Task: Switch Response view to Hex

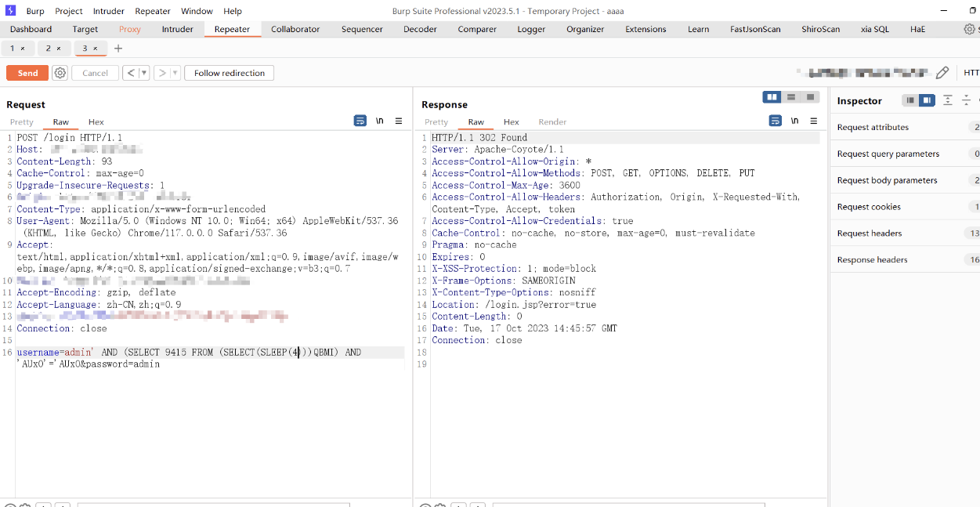Action: click(x=511, y=121)
